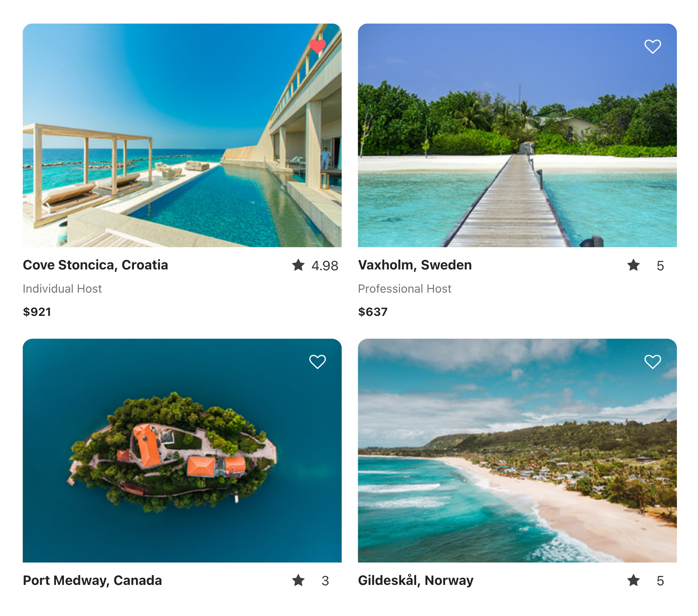Open the Port Medway, Canada title
The height and width of the screenshot is (616, 698).
(x=92, y=580)
